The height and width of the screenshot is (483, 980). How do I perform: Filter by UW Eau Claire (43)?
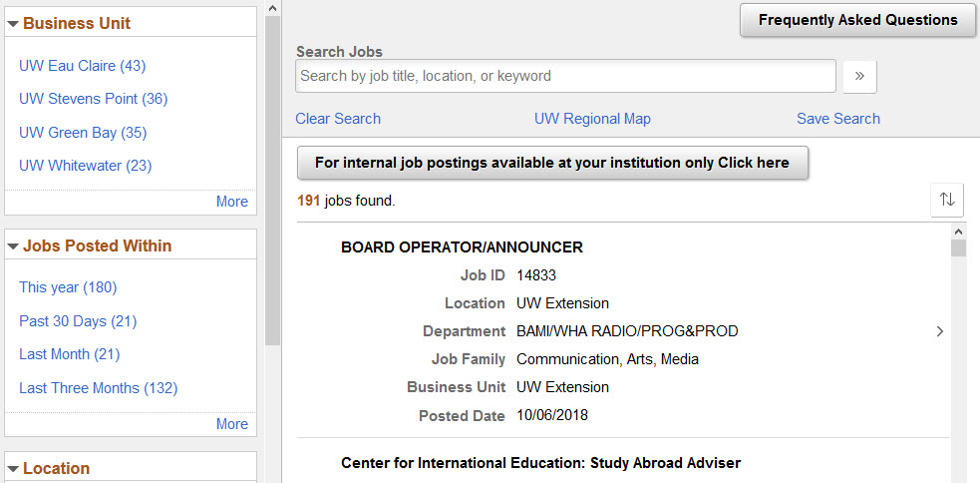point(82,66)
